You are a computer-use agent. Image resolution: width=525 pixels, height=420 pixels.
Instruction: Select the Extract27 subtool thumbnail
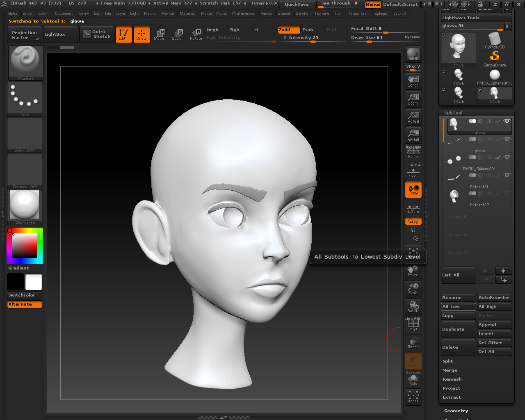coord(454,197)
